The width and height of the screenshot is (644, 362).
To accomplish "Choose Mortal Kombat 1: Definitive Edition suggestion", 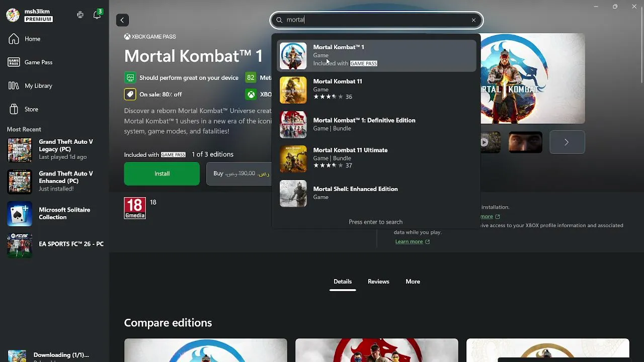I will coord(376,124).
